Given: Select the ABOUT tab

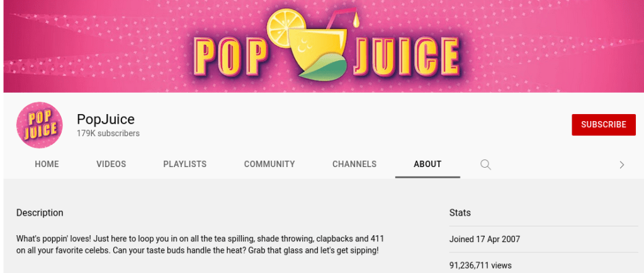Looking at the screenshot, I should [x=427, y=165].
